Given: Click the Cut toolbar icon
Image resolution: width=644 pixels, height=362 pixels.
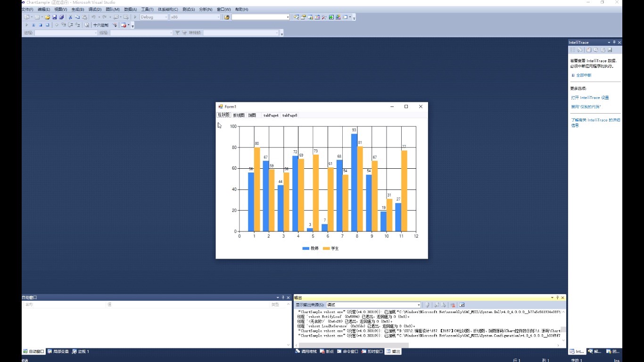Looking at the screenshot, I should (x=71, y=17).
